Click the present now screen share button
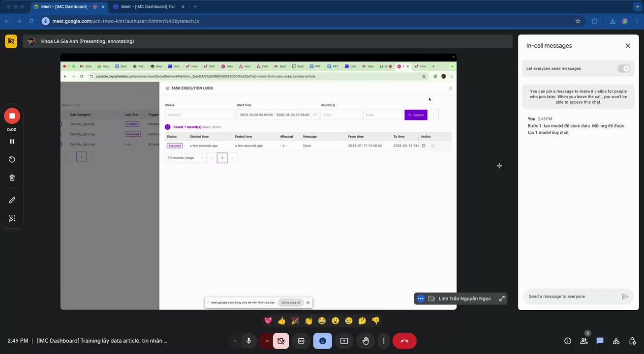644x354 pixels. coord(344,341)
